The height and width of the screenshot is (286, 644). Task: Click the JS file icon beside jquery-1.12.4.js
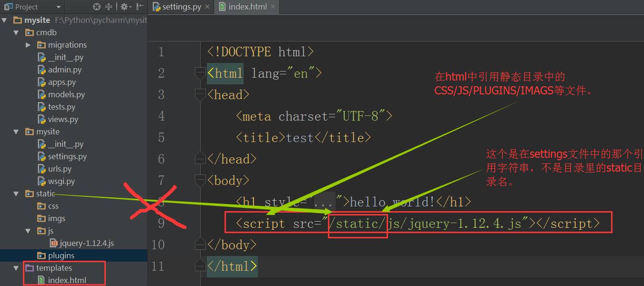coord(53,243)
